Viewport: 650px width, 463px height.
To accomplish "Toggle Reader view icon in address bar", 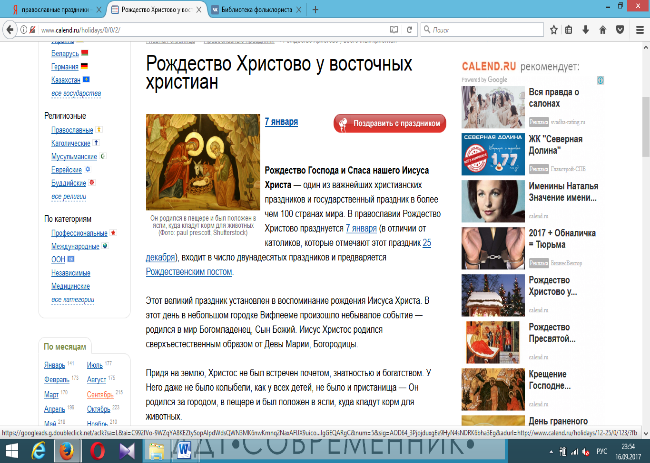I will (x=394, y=29).
